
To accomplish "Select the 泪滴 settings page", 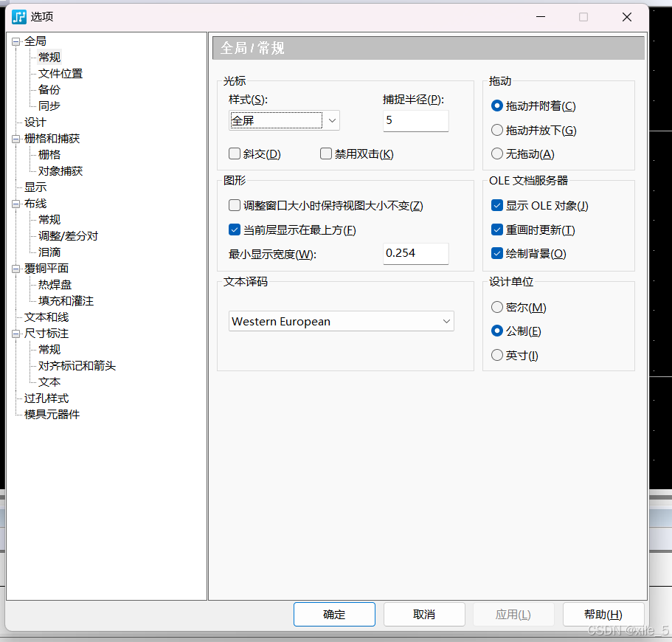I will 49,252.
